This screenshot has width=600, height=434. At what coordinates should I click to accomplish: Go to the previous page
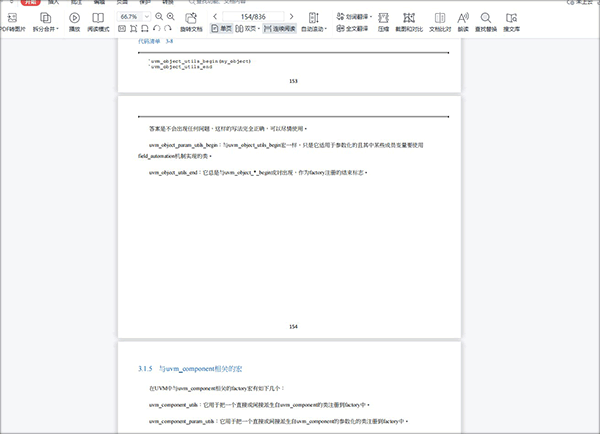(x=215, y=16)
